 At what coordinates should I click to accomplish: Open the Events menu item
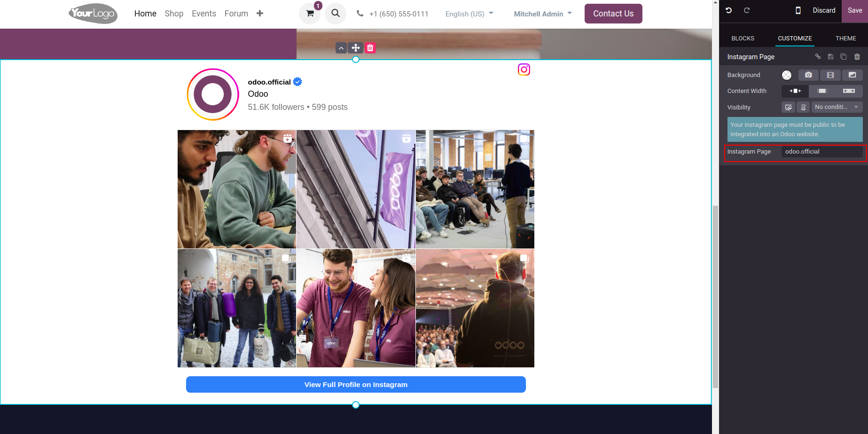[204, 14]
